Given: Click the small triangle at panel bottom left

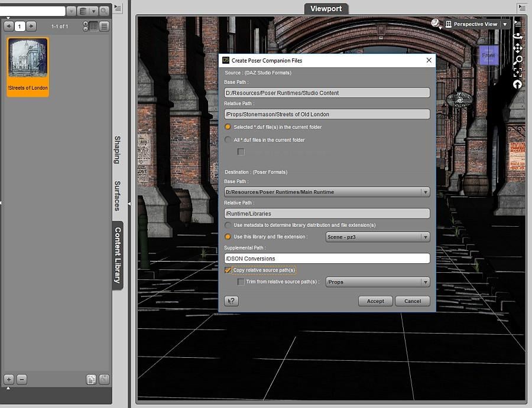Looking at the screenshot, I should click(x=8, y=389).
